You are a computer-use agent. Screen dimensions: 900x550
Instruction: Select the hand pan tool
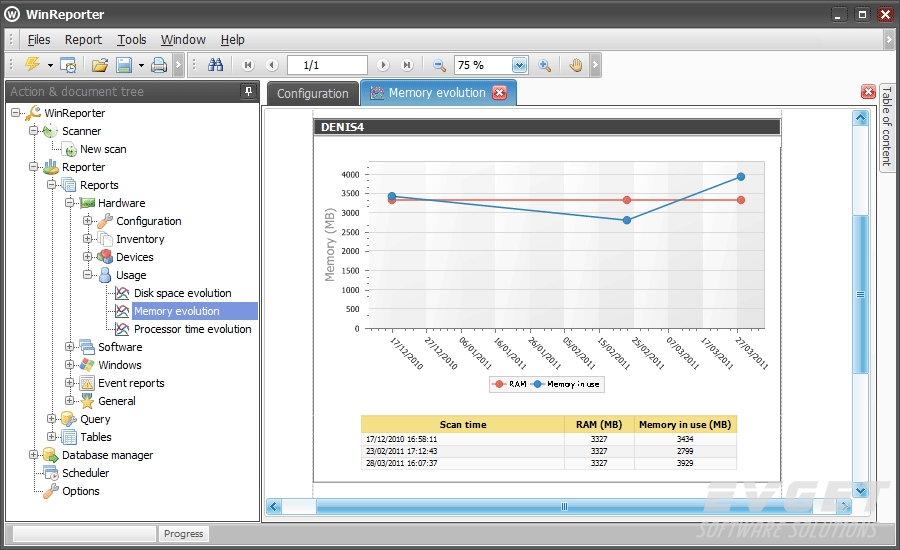click(575, 65)
